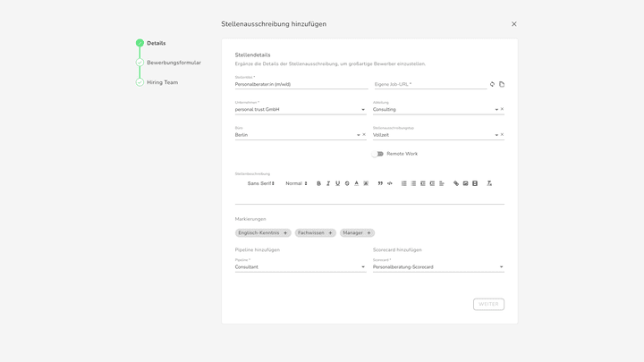Screen dimensions: 644x362
Task: Click the Scorecard hinzufügen label
Action: pyautogui.click(x=397, y=250)
